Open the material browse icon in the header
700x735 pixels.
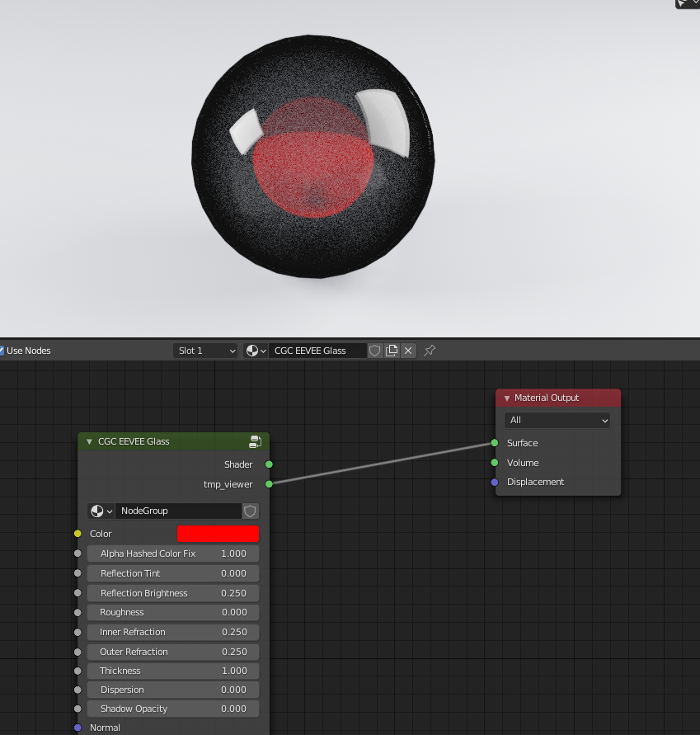253,351
